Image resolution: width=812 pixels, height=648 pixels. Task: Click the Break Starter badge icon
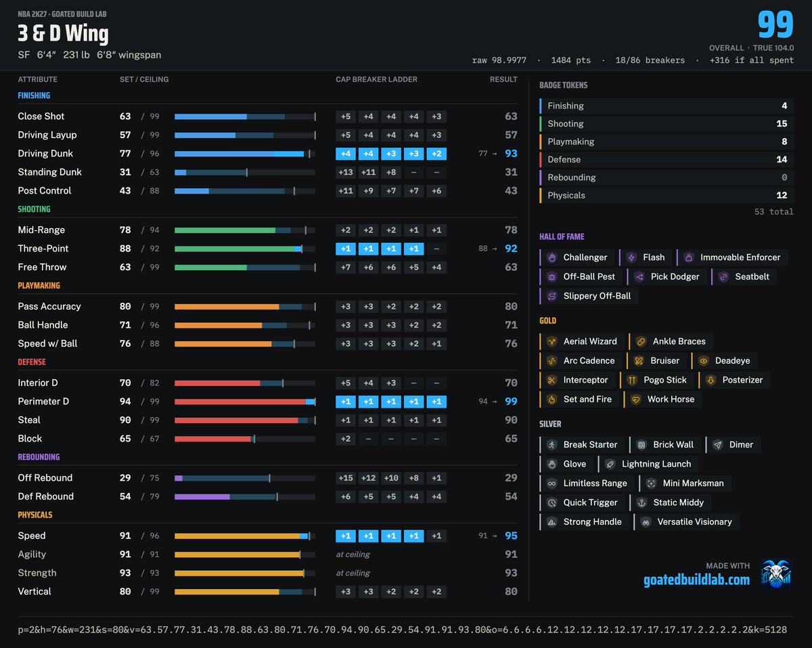click(551, 445)
